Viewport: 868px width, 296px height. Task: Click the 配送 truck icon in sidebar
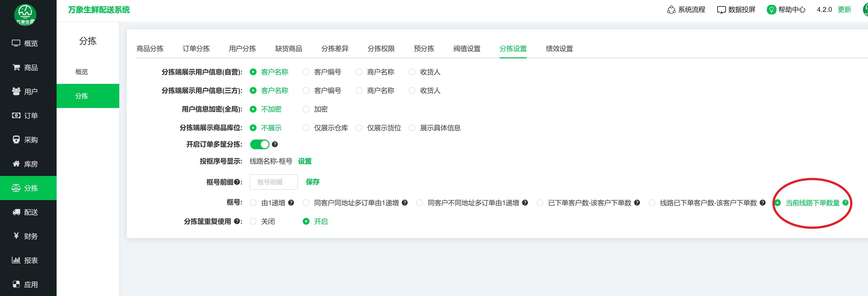[x=16, y=212]
